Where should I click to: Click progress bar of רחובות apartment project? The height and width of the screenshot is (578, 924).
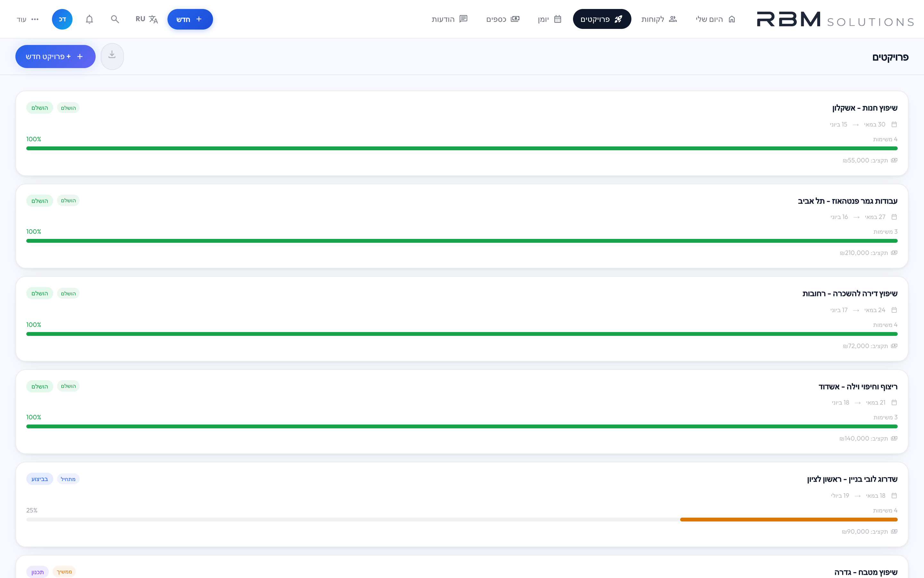pos(462,334)
